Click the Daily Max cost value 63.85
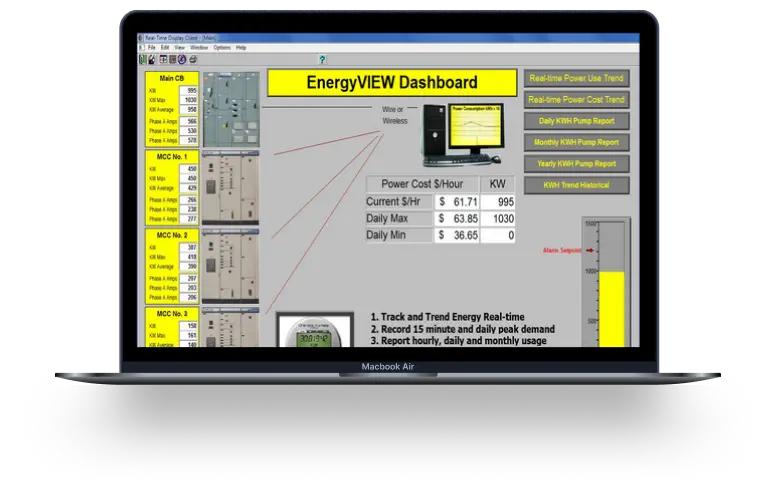 tap(457, 219)
